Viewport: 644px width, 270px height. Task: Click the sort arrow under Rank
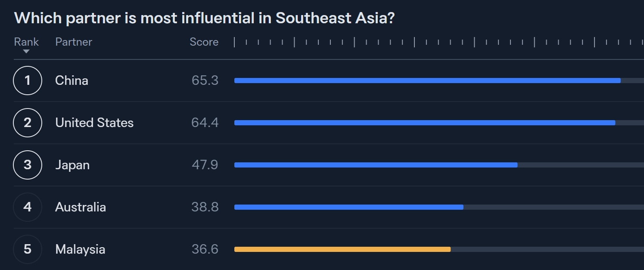(26, 52)
